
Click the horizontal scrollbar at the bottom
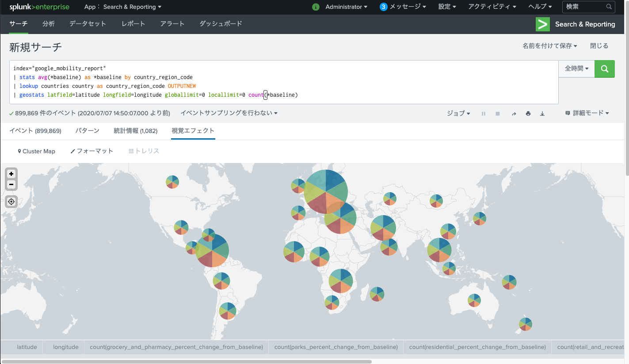[186, 361]
